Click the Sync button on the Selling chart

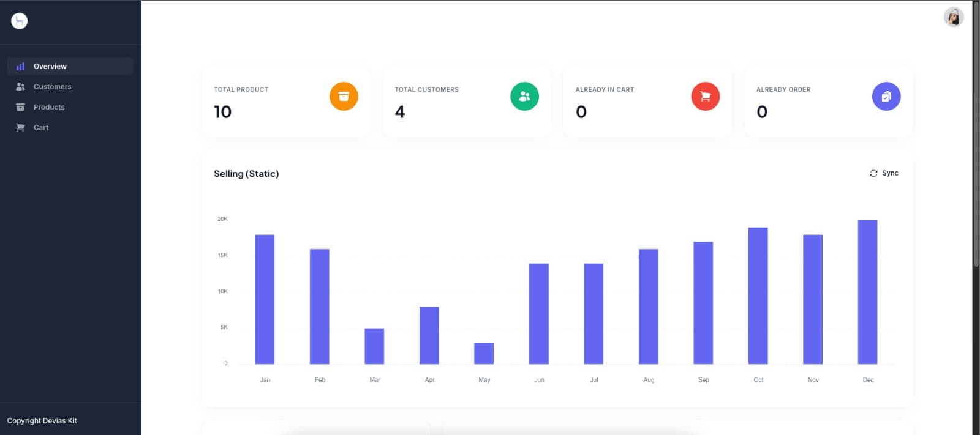pos(884,173)
